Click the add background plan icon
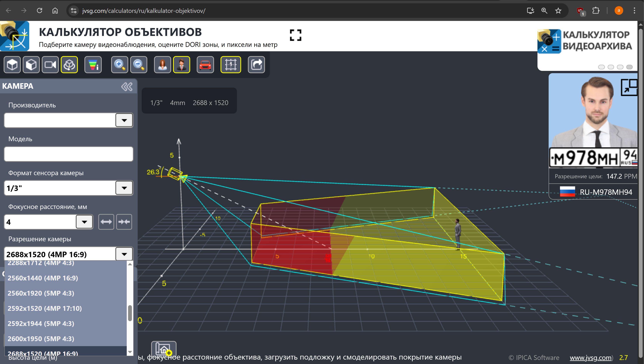 tap(164, 348)
